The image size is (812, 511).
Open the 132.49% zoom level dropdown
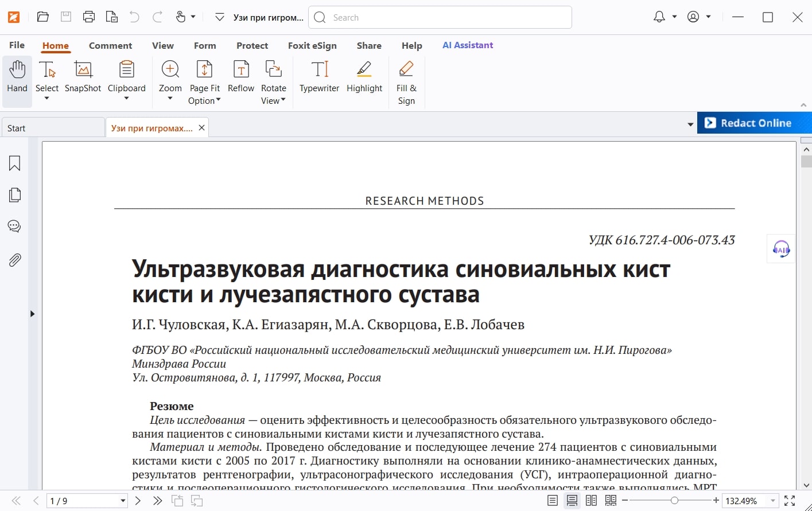point(773,501)
